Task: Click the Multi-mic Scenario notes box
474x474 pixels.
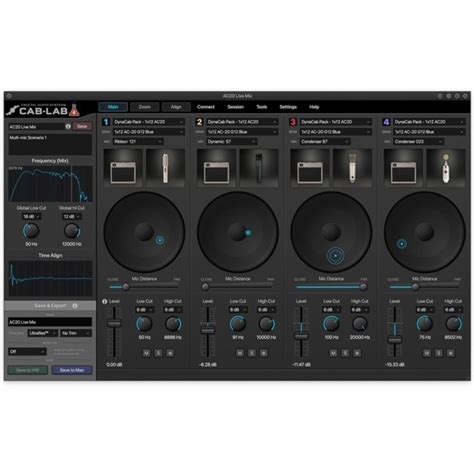Action: tap(50, 144)
